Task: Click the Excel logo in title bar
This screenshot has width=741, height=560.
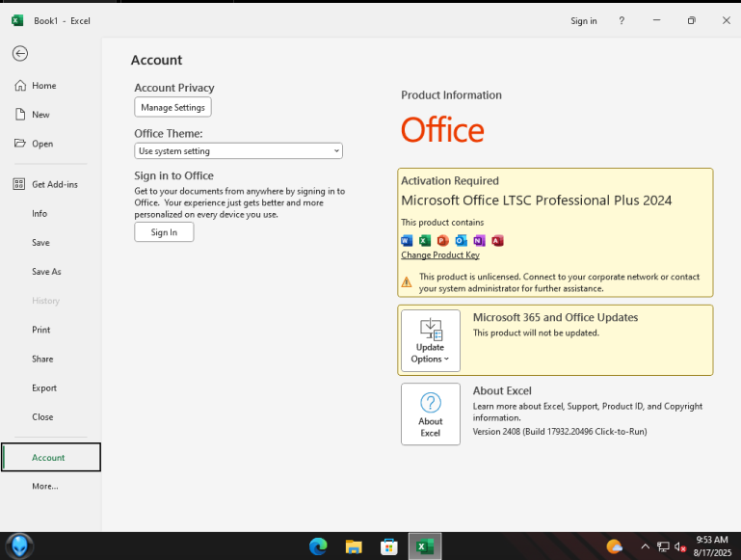Action: [x=17, y=20]
